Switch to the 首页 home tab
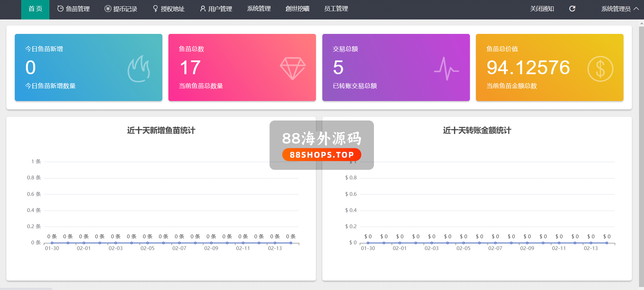Viewport: 644px width, 290px height. point(35,9)
